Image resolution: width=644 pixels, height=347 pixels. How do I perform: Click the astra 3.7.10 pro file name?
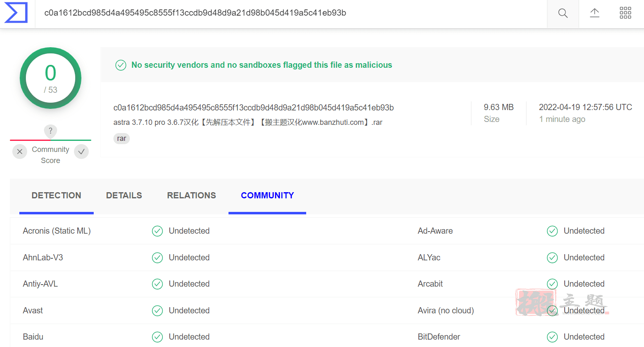pyautogui.click(x=248, y=122)
